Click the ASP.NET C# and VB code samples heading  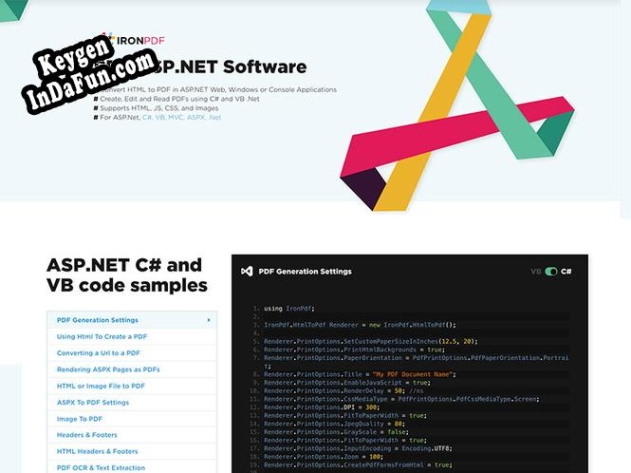coord(127,275)
